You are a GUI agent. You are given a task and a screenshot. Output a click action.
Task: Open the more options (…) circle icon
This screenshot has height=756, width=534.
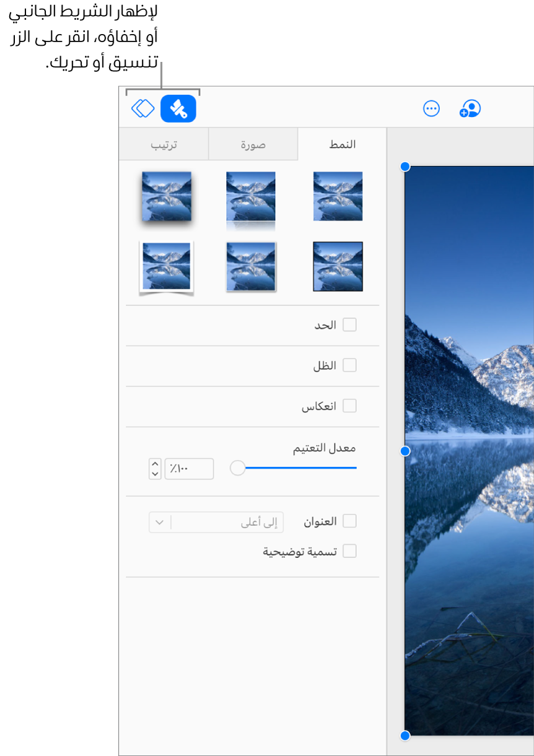click(431, 108)
